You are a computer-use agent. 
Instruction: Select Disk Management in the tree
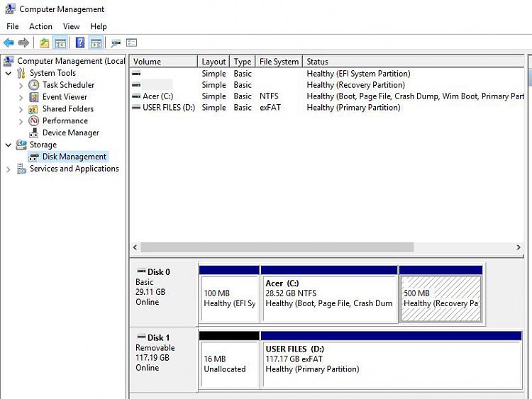[x=74, y=157]
